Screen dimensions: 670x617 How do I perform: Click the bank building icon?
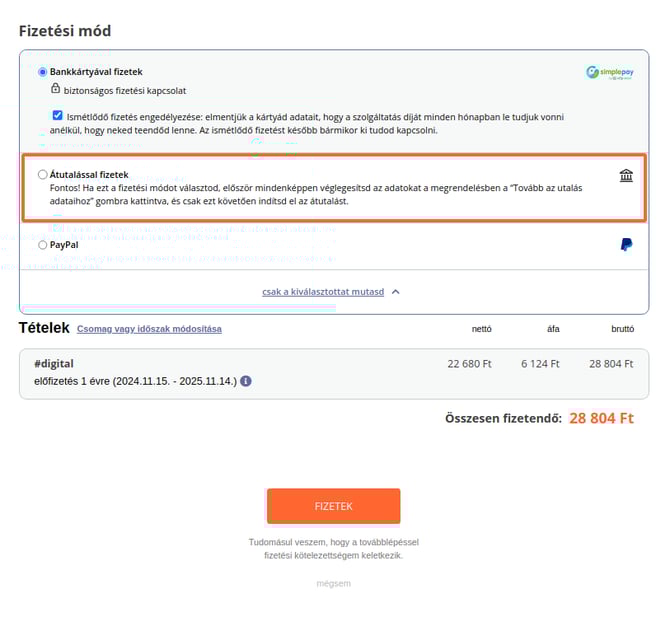[x=626, y=176]
